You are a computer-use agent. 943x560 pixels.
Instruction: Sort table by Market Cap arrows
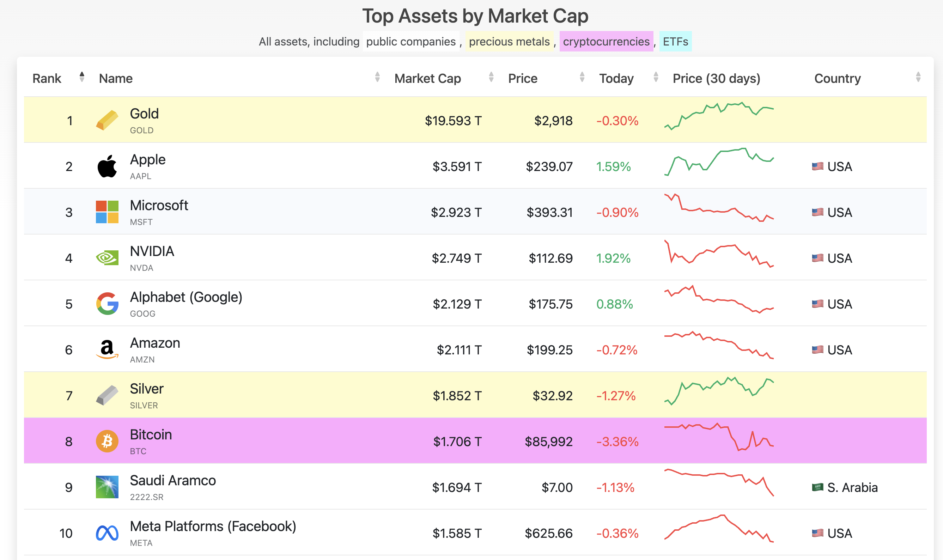[x=491, y=77]
